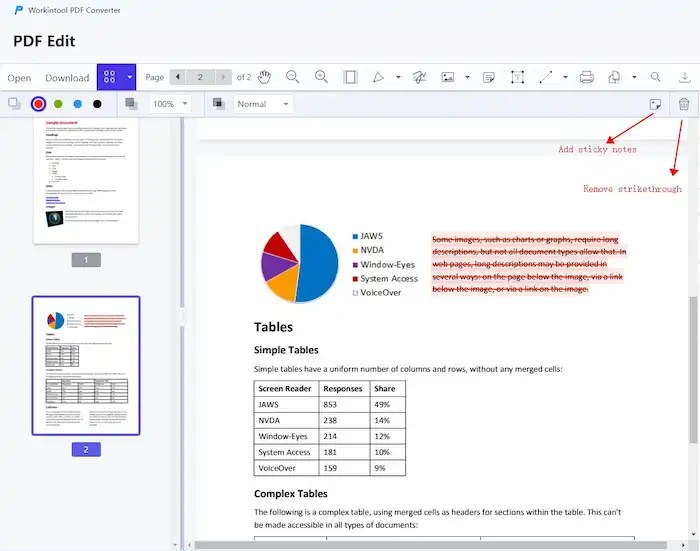
Task: Click the page number input field
Action: point(200,77)
